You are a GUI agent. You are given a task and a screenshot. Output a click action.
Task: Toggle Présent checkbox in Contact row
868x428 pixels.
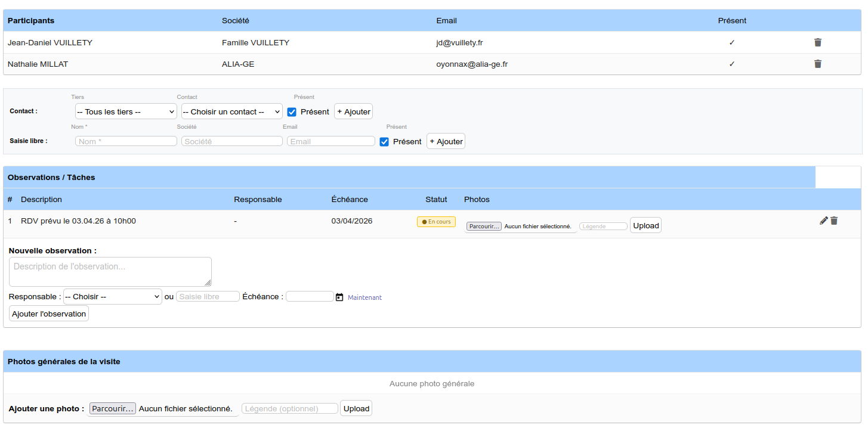(292, 111)
